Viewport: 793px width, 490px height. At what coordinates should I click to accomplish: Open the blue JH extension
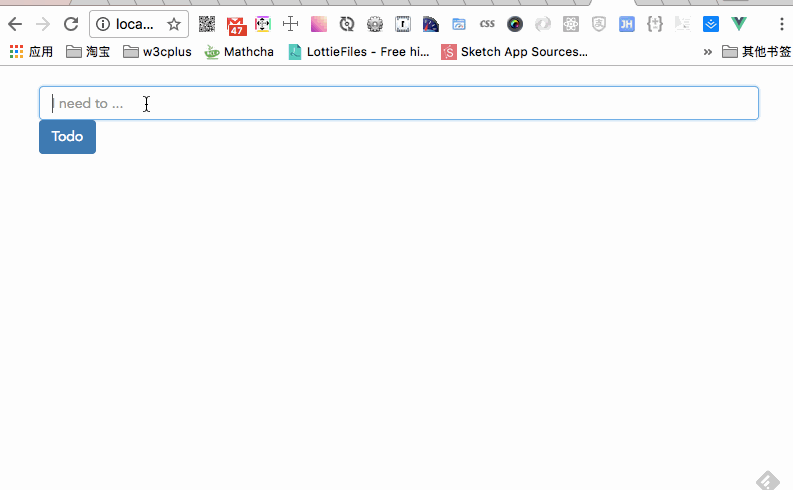point(627,24)
